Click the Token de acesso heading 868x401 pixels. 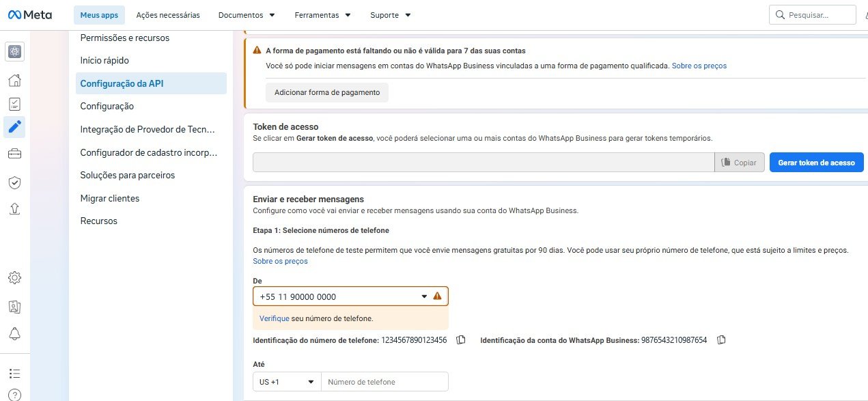[x=285, y=126]
